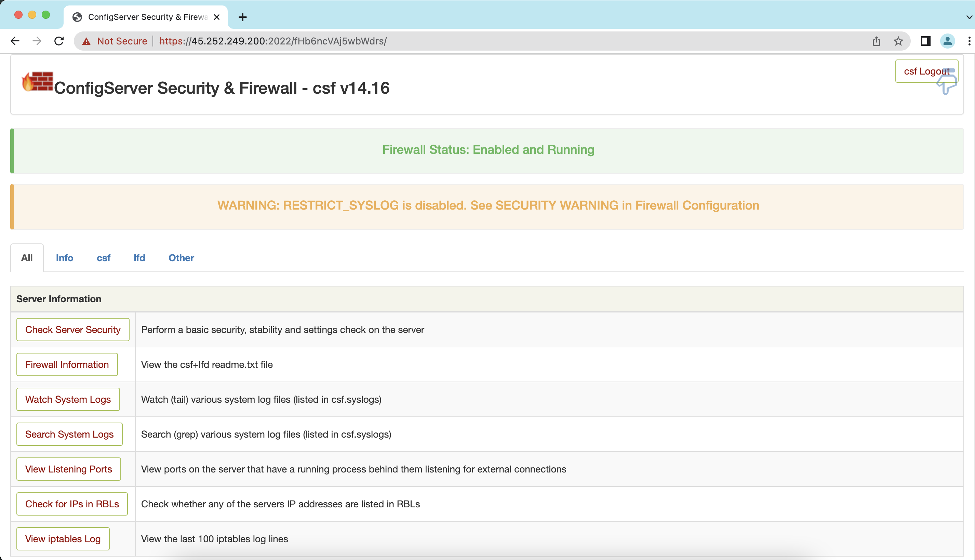Open the Chrome three-dot menu
Screen dimensions: 975x560
tap(969, 41)
